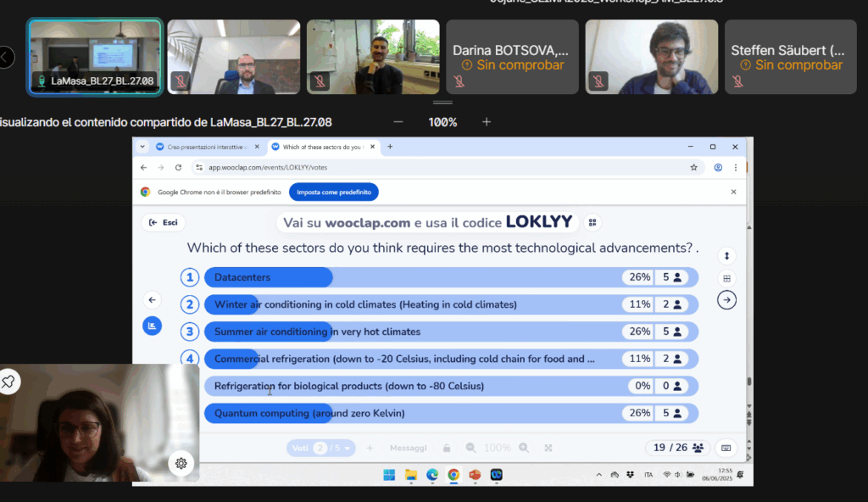Select the Commercial refrigeration answer bar
This screenshot has height=502, width=868.
point(451,359)
